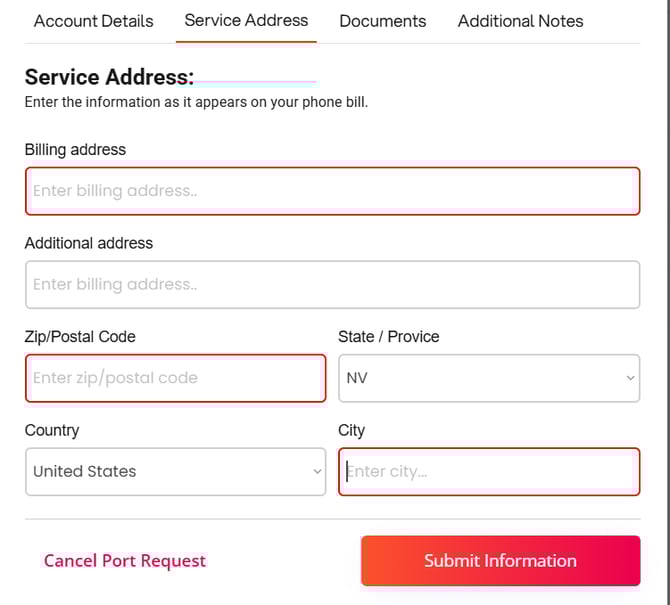
Task: Click the "Service Address:" section heading
Action: coord(109,77)
